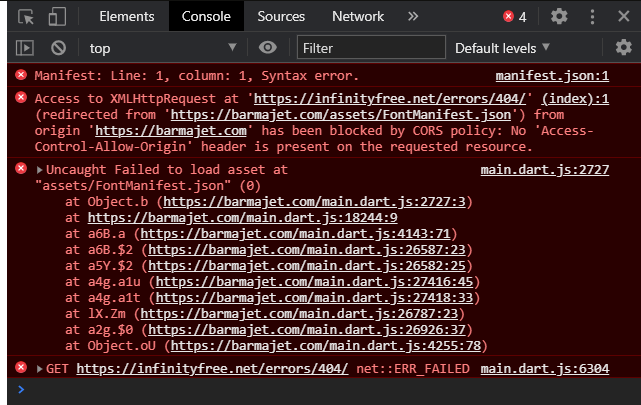
Task: Click the main.dart.js:6304 source link
Action: pyautogui.click(x=544, y=369)
